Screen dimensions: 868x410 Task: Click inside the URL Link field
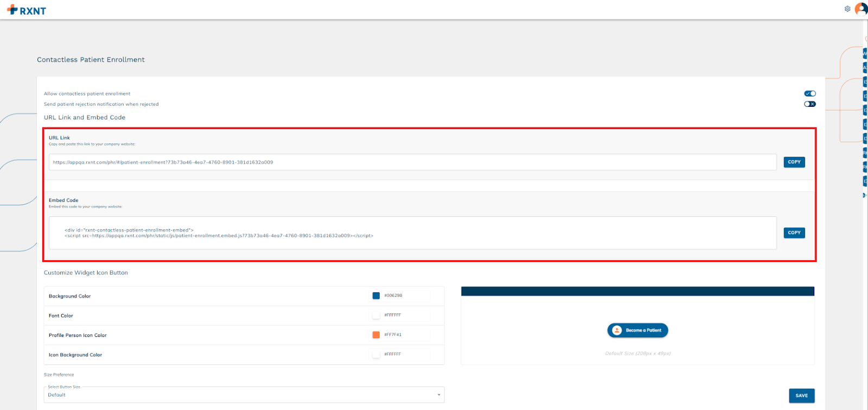(413, 162)
